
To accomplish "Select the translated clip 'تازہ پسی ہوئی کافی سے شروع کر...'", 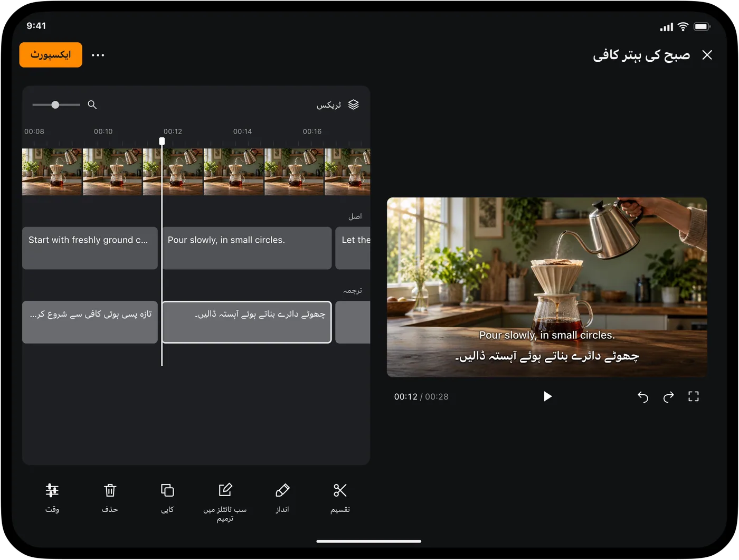I will (90, 322).
